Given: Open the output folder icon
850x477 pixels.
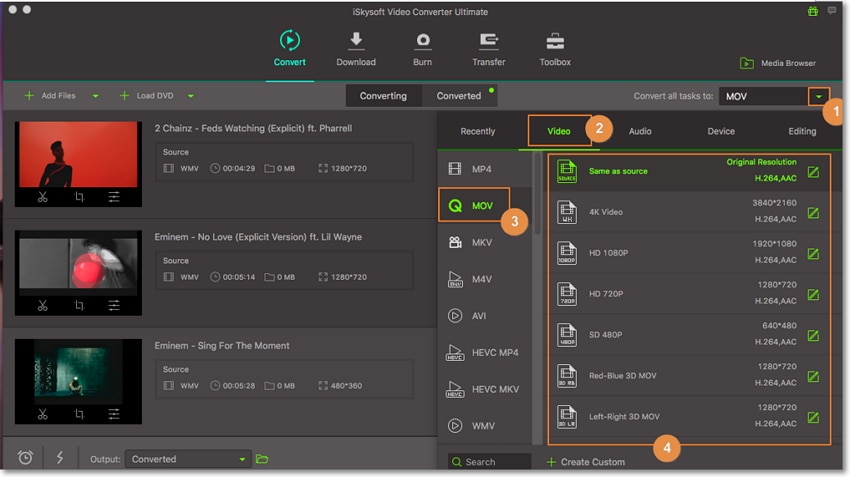Looking at the screenshot, I should (x=262, y=459).
